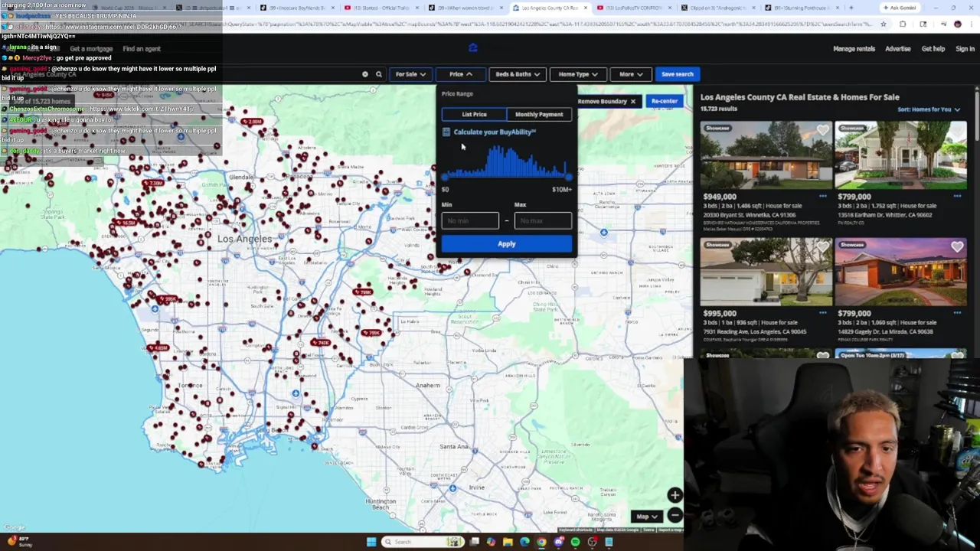Image resolution: width=980 pixels, height=551 pixels.
Task: Open the $949,000 Winnetka listing photo
Action: coord(766,155)
